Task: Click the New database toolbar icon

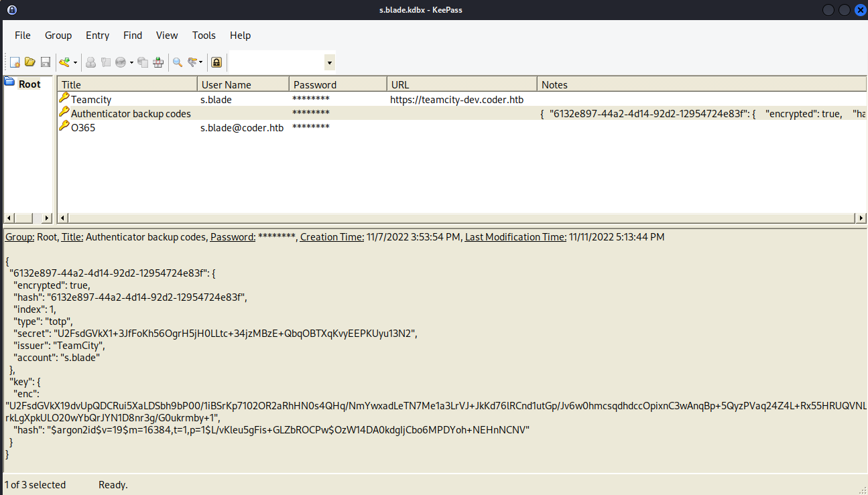Action: [15, 62]
